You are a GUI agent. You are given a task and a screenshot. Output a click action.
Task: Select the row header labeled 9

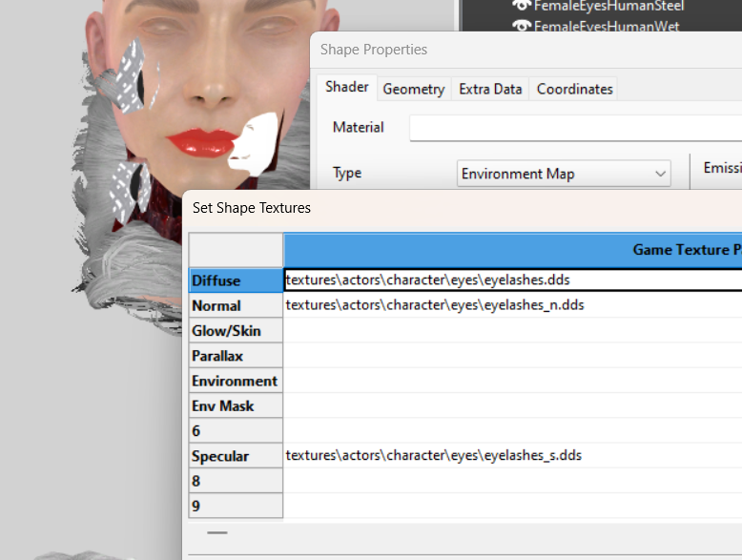(237, 506)
